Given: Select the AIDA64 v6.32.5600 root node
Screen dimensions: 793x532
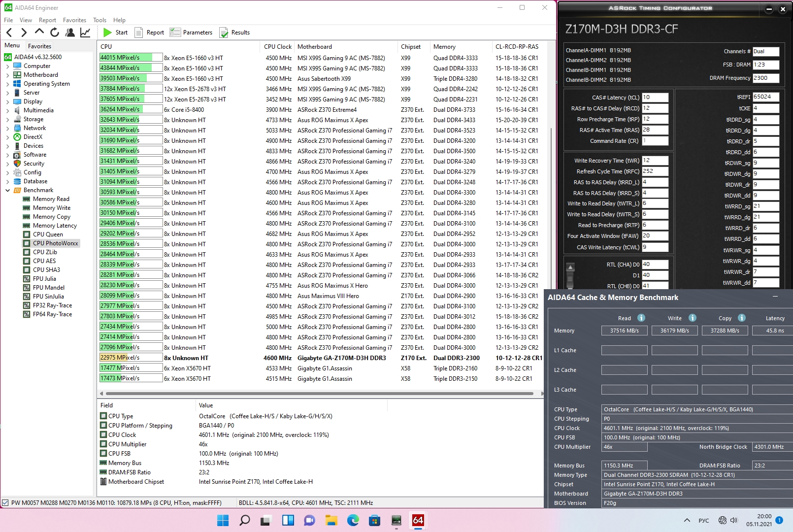Looking at the screenshot, I should (38, 57).
